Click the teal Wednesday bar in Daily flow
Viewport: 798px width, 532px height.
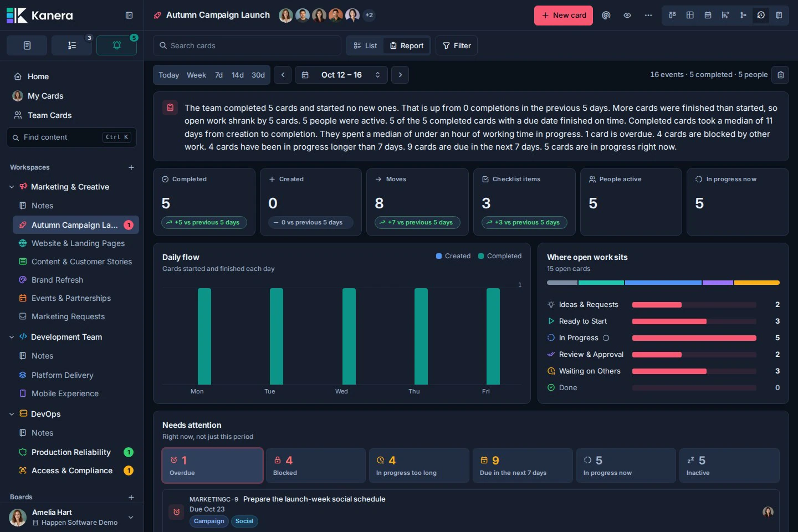pos(349,336)
